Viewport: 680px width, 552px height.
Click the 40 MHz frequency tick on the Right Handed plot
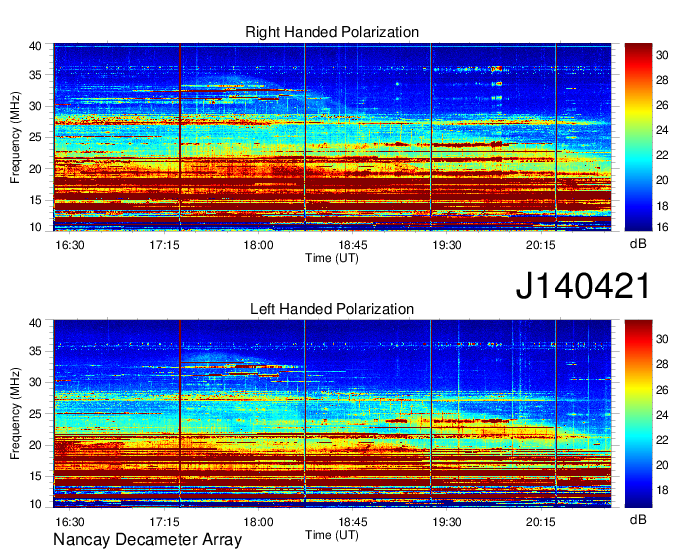click(35, 46)
